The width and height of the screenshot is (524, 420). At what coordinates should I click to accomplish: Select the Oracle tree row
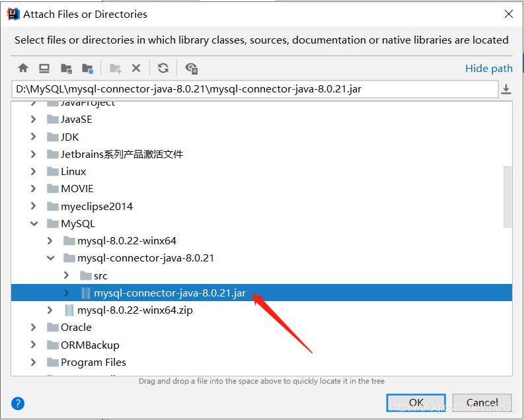(262, 328)
